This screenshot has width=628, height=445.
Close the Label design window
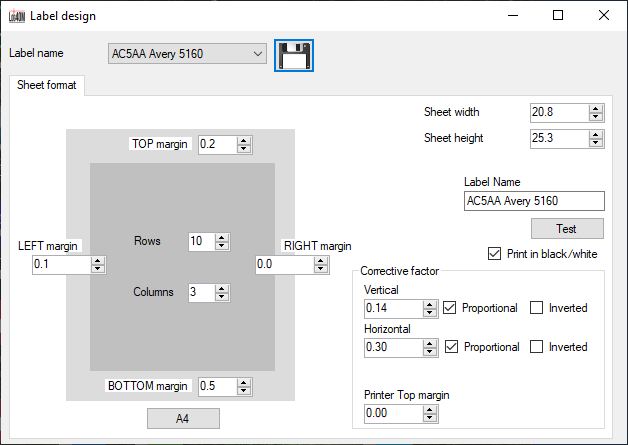[604, 16]
